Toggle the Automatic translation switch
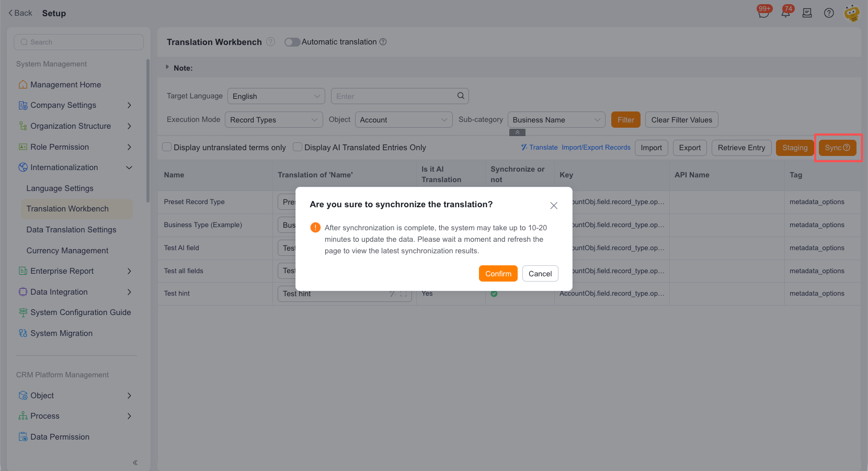 point(292,42)
